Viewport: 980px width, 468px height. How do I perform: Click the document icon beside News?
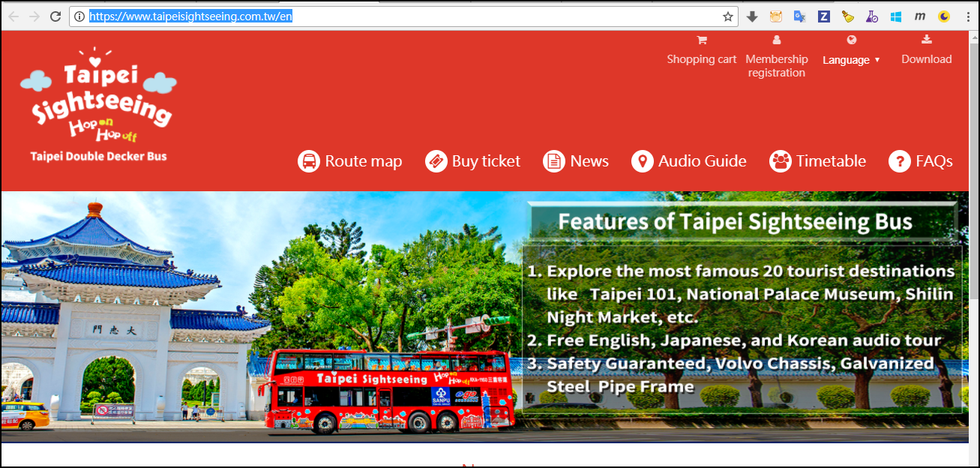click(x=554, y=161)
